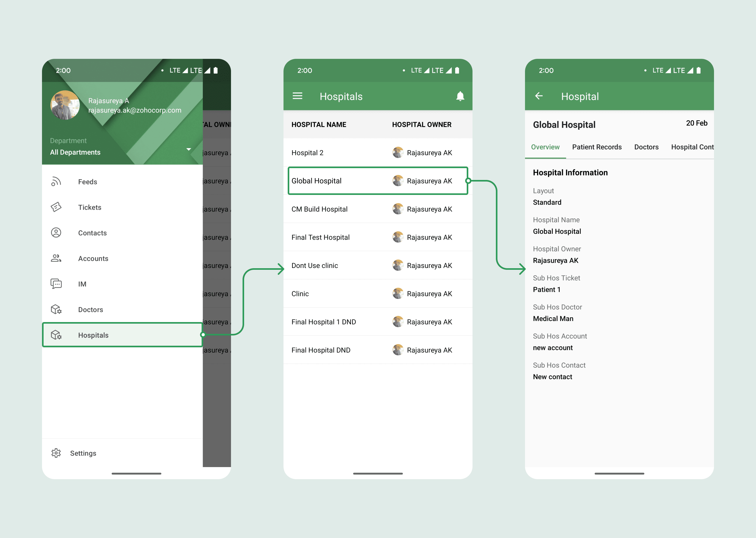Tap the Hospital Cont tab
Viewport: 756px width, 538px height.
[692, 147]
